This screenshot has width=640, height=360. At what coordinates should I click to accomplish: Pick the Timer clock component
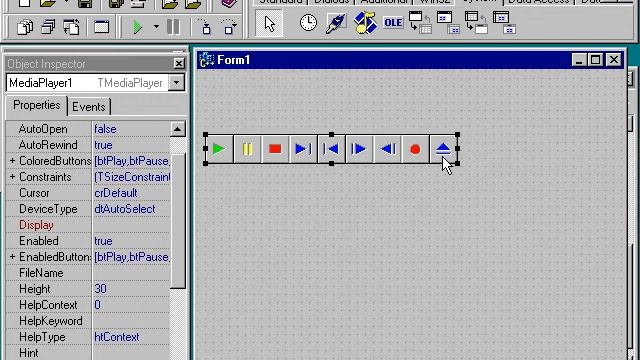coord(308,22)
